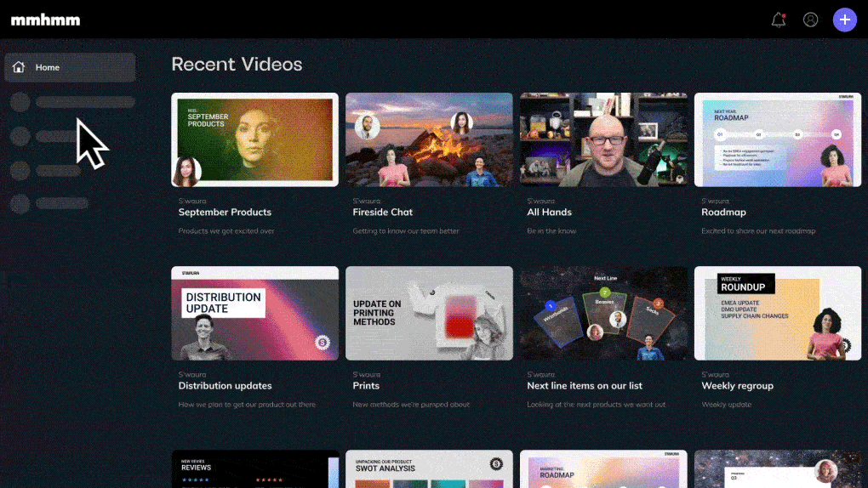Viewport: 868px width, 488px height.
Task: Click the Weekly regroup title link
Action: coord(737,386)
